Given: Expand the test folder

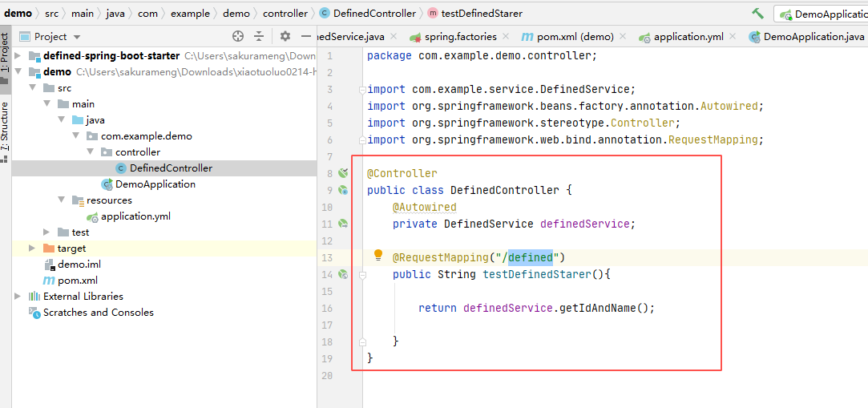Looking at the screenshot, I should pos(46,232).
